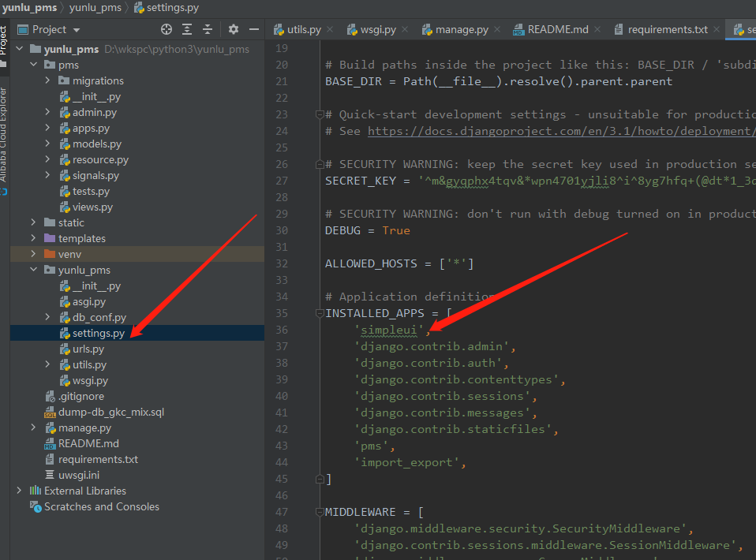Image resolution: width=756 pixels, height=560 pixels.
Task: Expand the migrations folder
Action: coord(47,80)
